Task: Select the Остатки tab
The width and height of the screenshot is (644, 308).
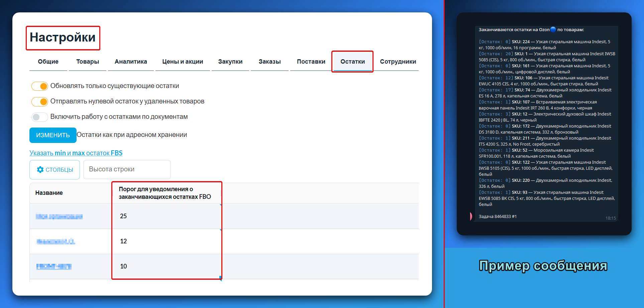Action: coord(352,62)
